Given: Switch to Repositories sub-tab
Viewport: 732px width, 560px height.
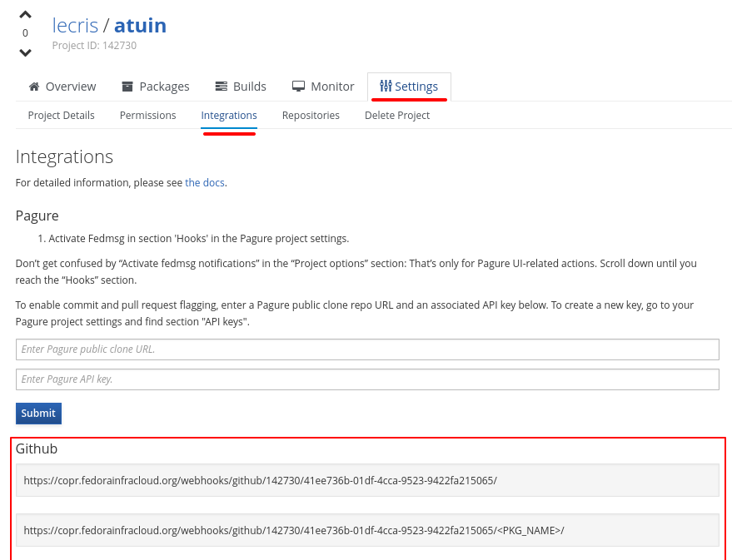Looking at the screenshot, I should (x=311, y=115).
